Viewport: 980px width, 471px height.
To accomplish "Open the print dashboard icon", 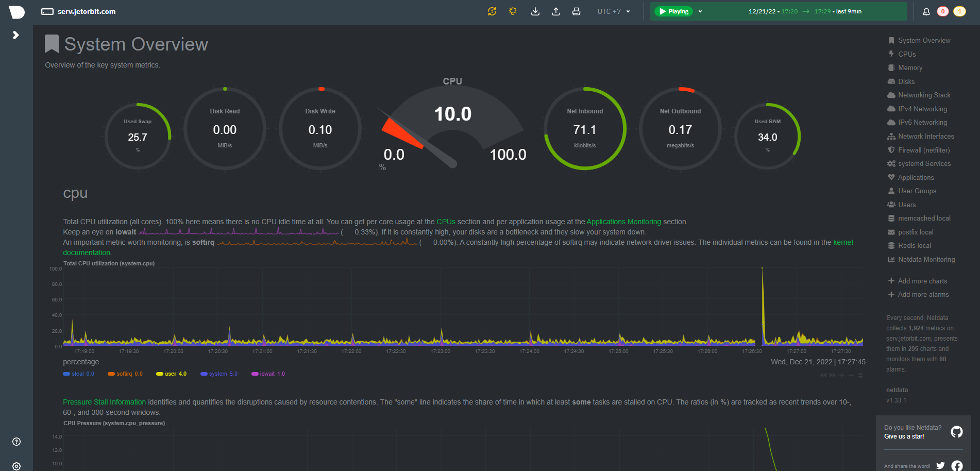I will click(577, 11).
